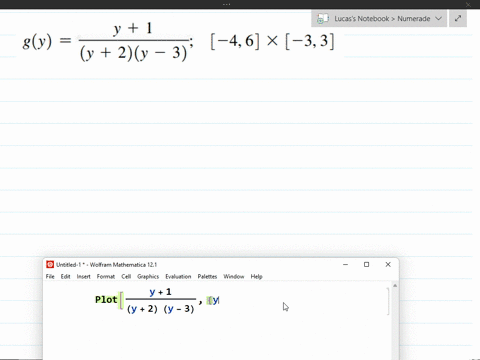Click the Plot keyword in input cell
Image resolution: width=480 pixels, height=360 pixels.
click(x=106, y=300)
